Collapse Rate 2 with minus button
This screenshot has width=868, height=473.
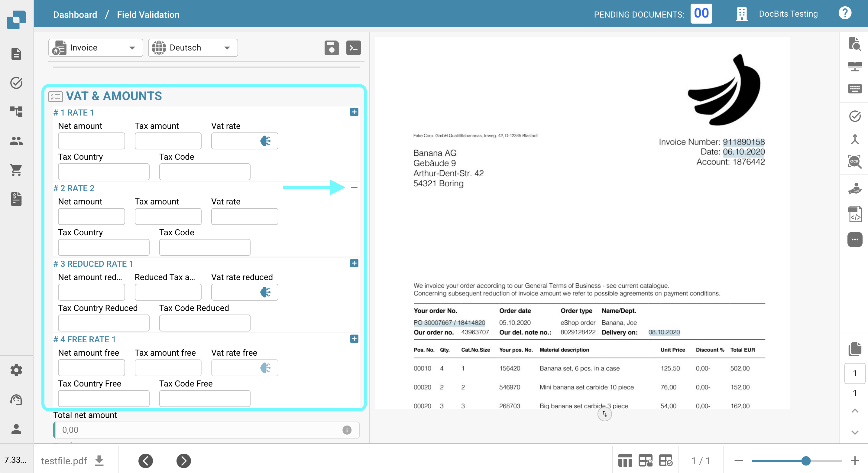pyautogui.click(x=354, y=188)
